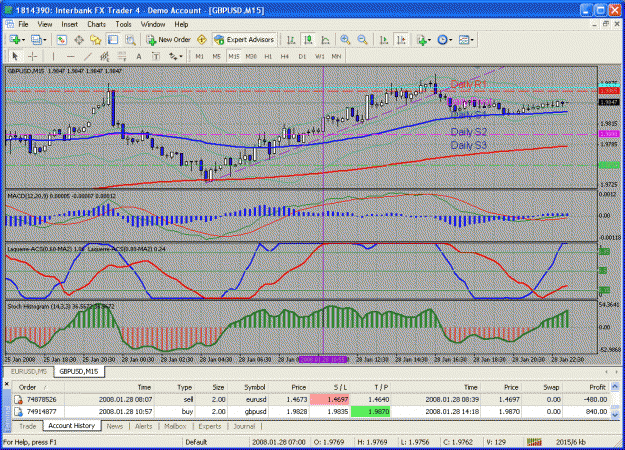
Task: Select the equidistant channel tool
Action: coord(104,57)
